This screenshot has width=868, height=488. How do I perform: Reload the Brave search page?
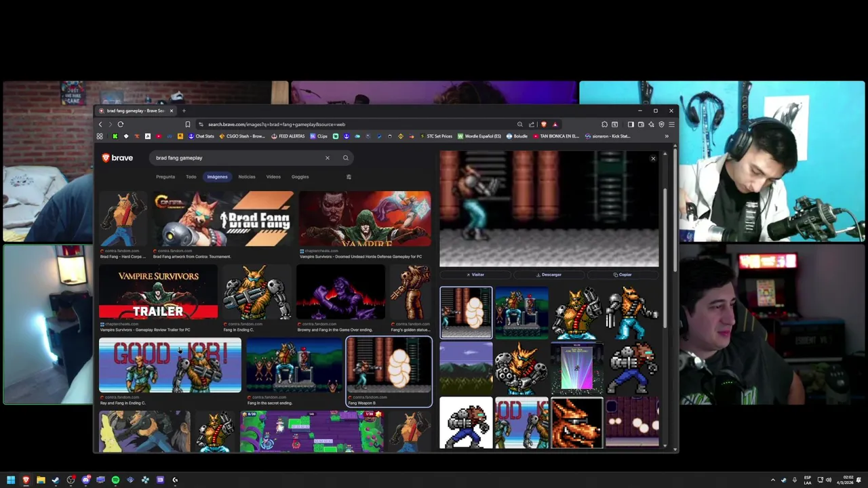tap(121, 124)
